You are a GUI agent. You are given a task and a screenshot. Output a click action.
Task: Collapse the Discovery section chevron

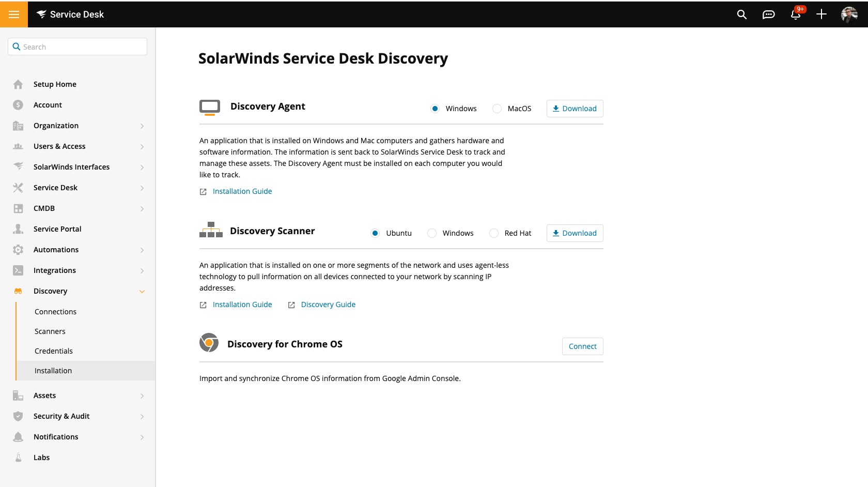pos(142,292)
